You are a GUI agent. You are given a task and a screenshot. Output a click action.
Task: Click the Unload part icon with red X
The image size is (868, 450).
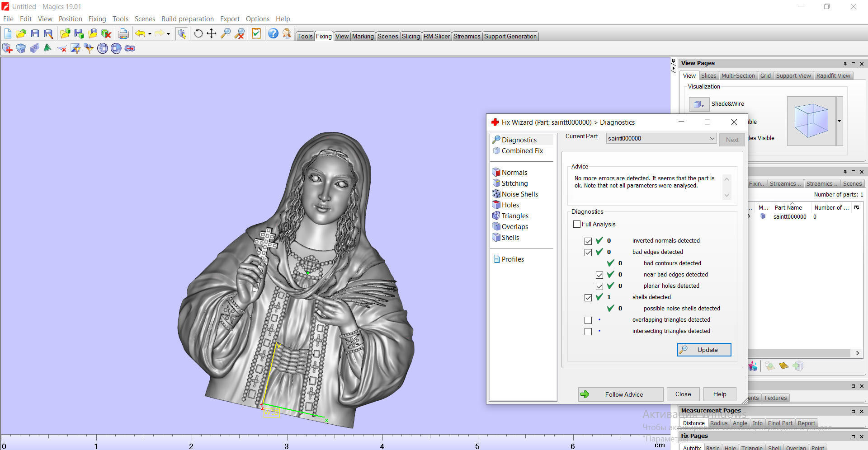106,33
